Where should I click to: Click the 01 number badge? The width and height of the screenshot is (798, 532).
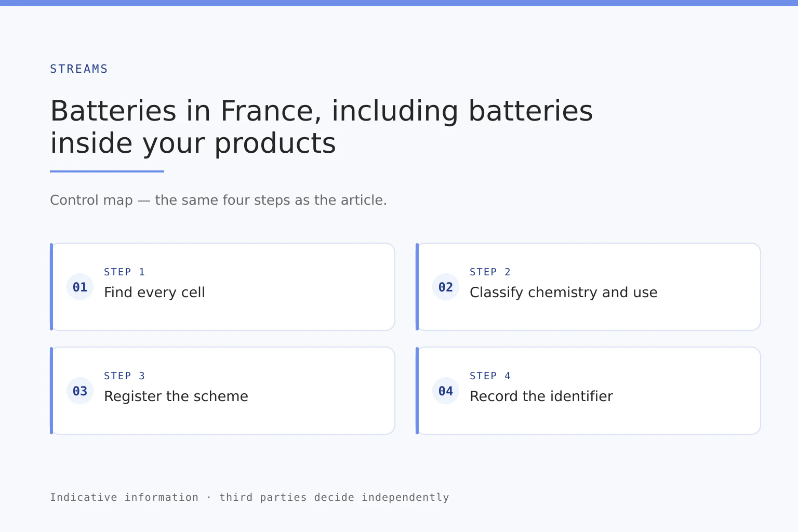[x=80, y=287]
